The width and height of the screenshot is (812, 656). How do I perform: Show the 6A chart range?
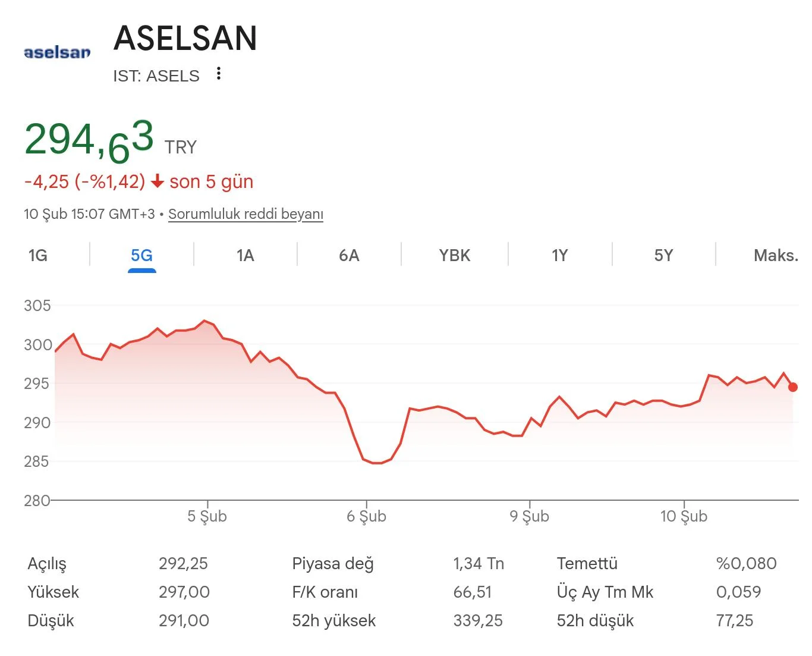[x=349, y=256]
